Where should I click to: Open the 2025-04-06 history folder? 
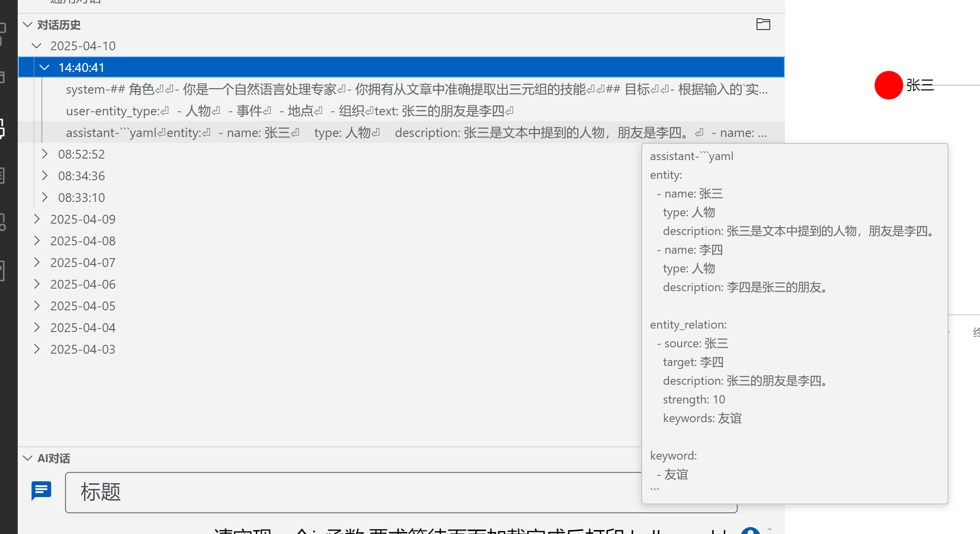(x=83, y=284)
